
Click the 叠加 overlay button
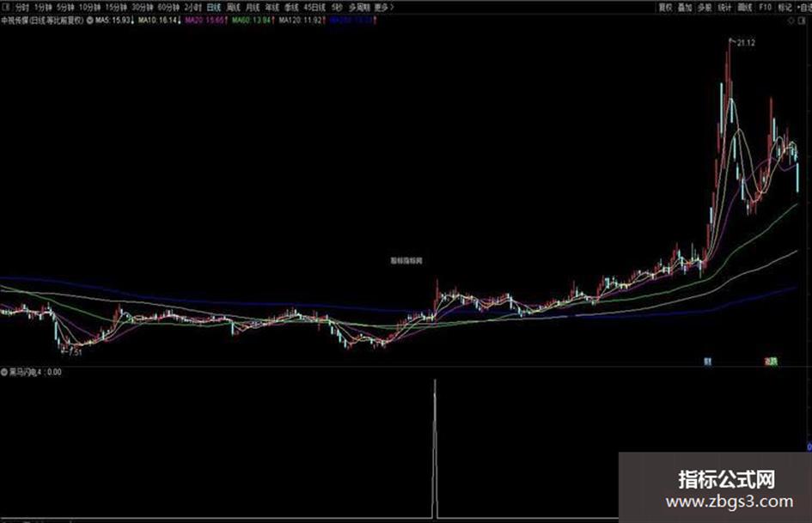coord(685,7)
